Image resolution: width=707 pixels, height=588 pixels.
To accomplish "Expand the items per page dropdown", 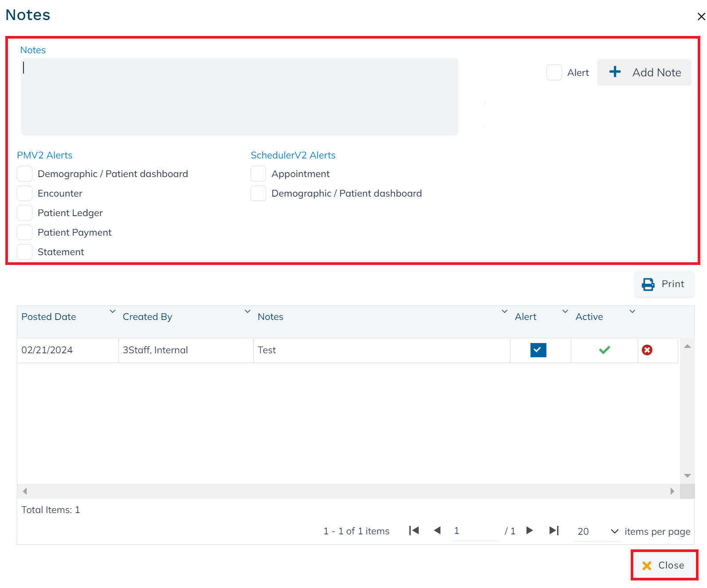I will tap(614, 531).
